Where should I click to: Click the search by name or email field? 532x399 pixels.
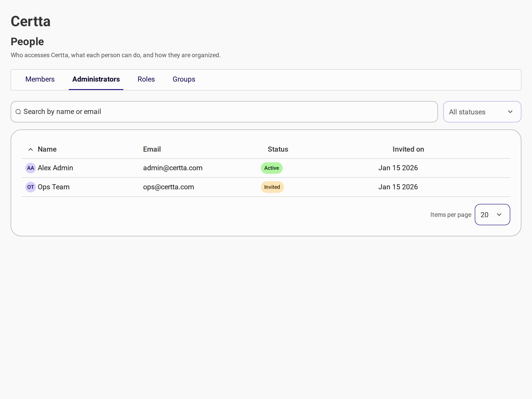(224, 112)
